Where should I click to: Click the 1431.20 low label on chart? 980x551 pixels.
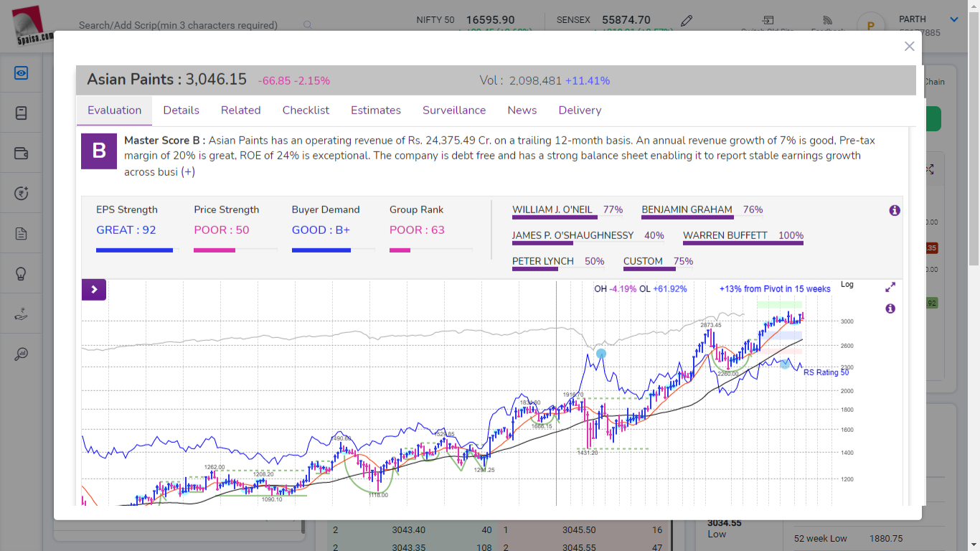coord(588,453)
